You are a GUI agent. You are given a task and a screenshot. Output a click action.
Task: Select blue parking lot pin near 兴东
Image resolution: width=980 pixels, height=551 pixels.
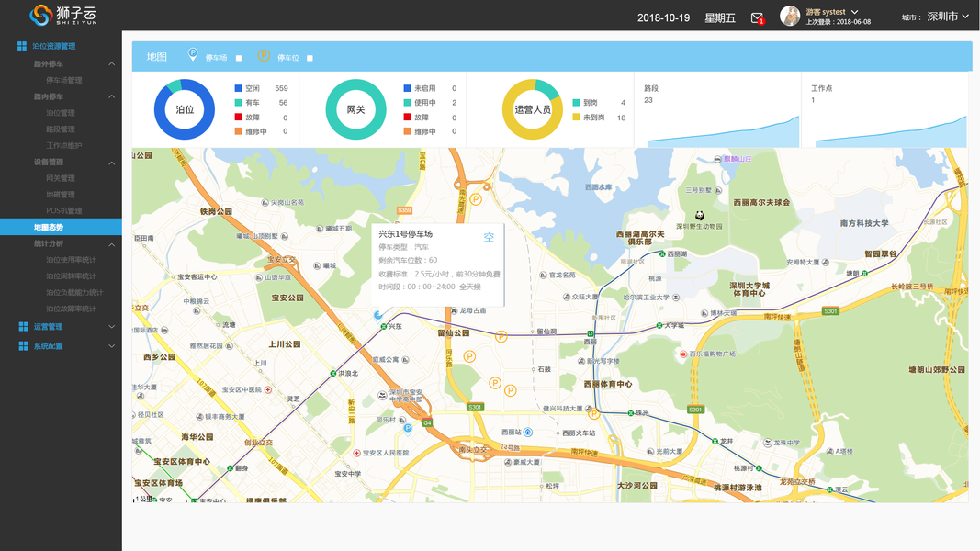[377, 316]
